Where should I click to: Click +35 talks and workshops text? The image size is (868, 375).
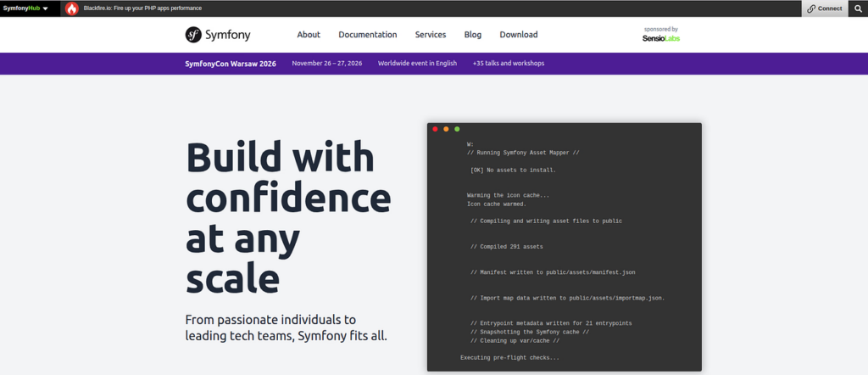pyautogui.click(x=509, y=63)
